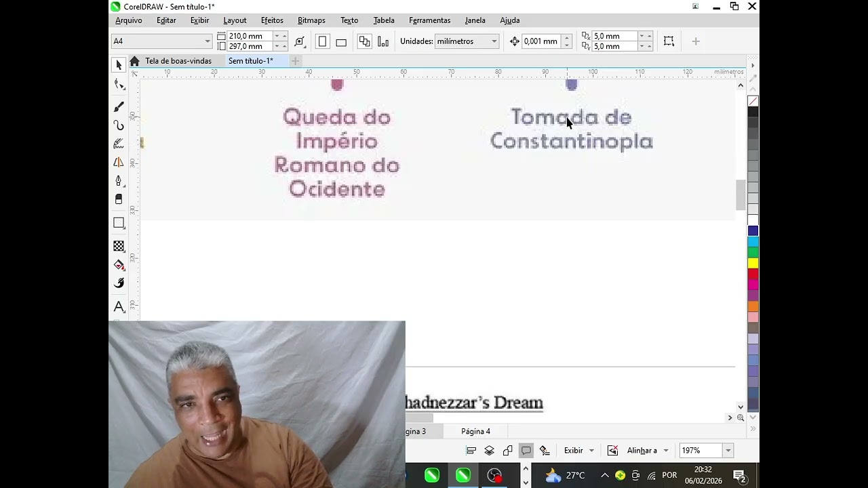868x488 pixels.
Task: Open the Janela menu
Action: click(x=475, y=20)
